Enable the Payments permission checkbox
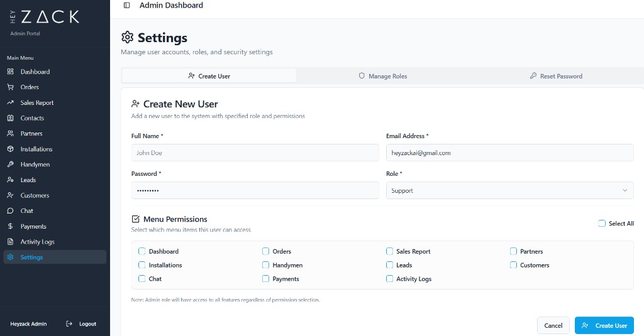Screen dimensions: 644x336 click(x=266, y=279)
